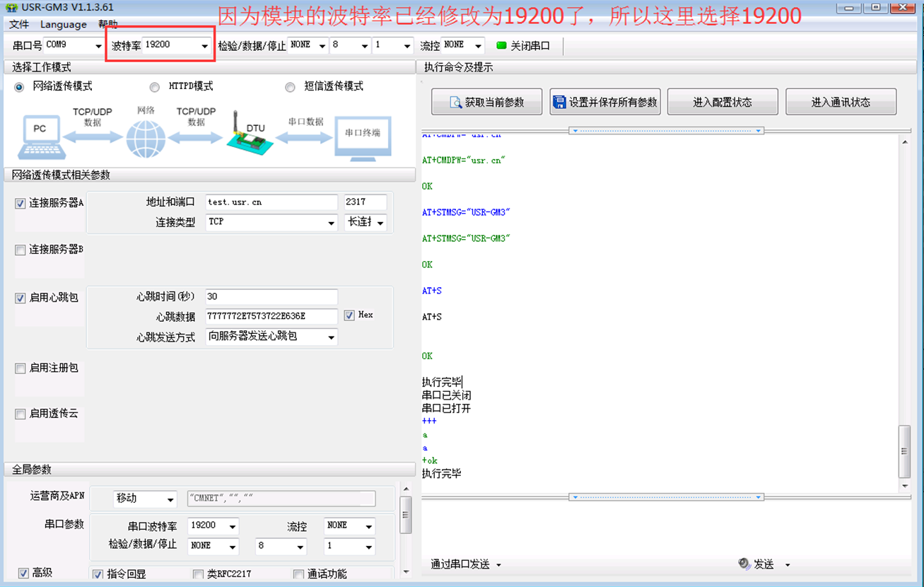Select the HTTPD mode radio button
The width and height of the screenshot is (924, 587).
click(x=154, y=87)
